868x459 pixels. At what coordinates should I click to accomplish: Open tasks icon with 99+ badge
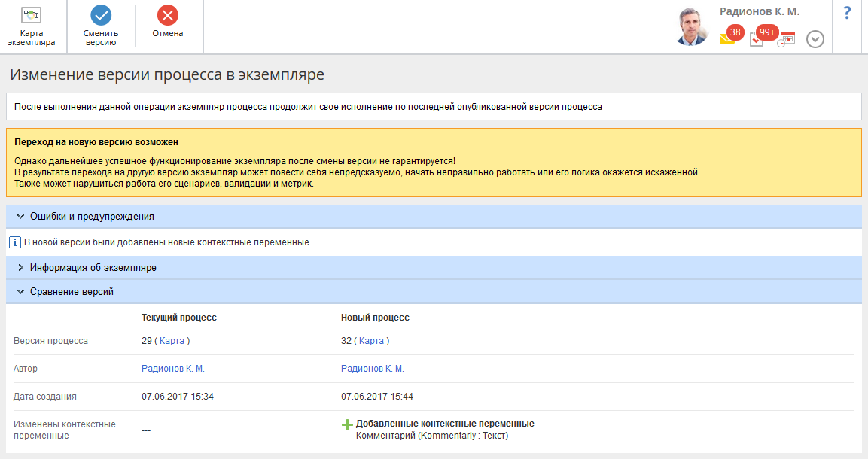(x=757, y=38)
